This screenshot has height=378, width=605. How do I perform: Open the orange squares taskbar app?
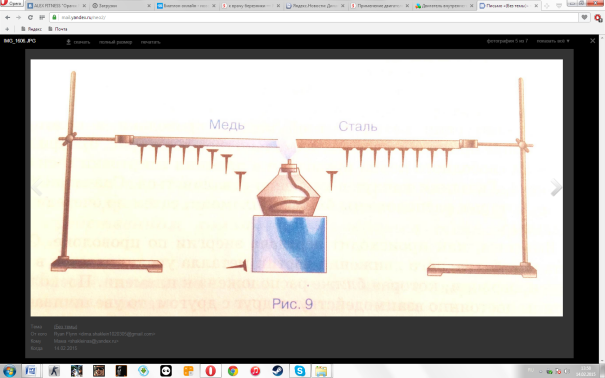(x=188, y=371)
